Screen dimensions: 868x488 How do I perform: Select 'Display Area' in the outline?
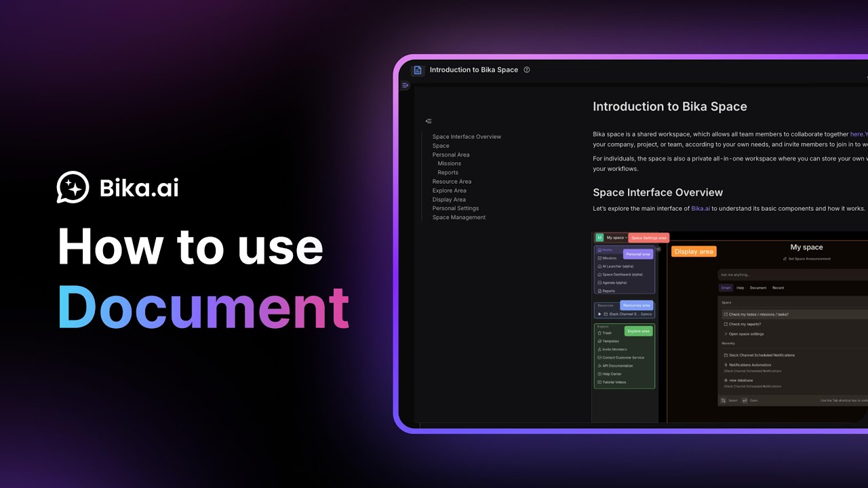point(449,199)
